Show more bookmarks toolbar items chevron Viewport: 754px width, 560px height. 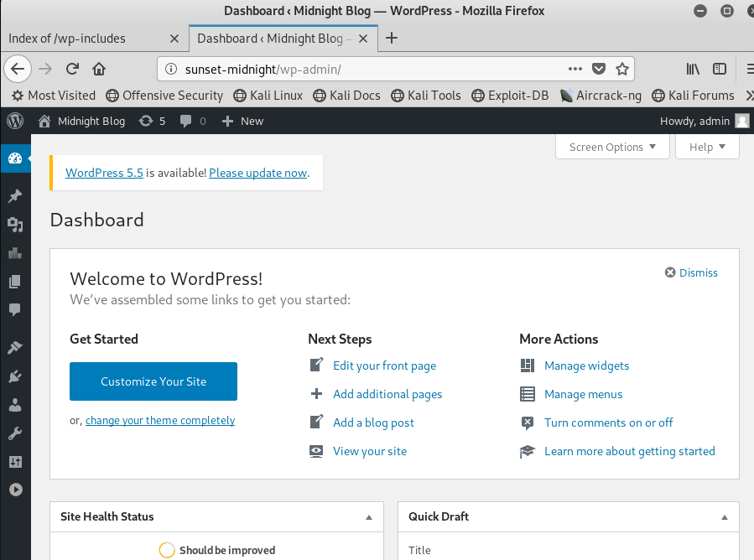pyautogui.click(x=749, y=96)
